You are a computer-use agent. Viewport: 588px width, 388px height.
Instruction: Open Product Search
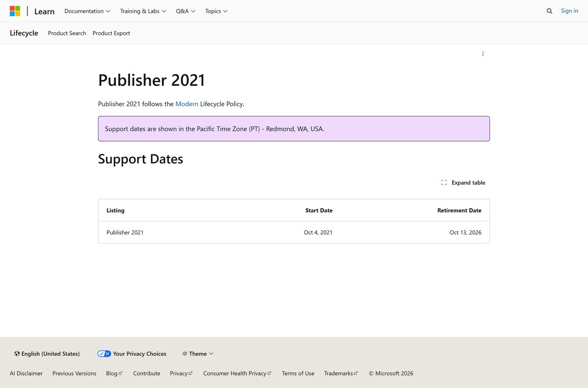67,33
